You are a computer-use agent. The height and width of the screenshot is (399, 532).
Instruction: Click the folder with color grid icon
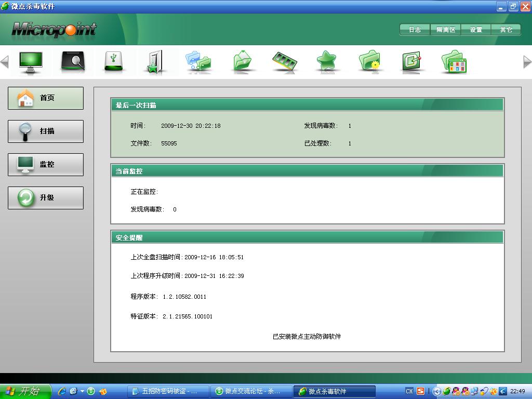[454, 61]
